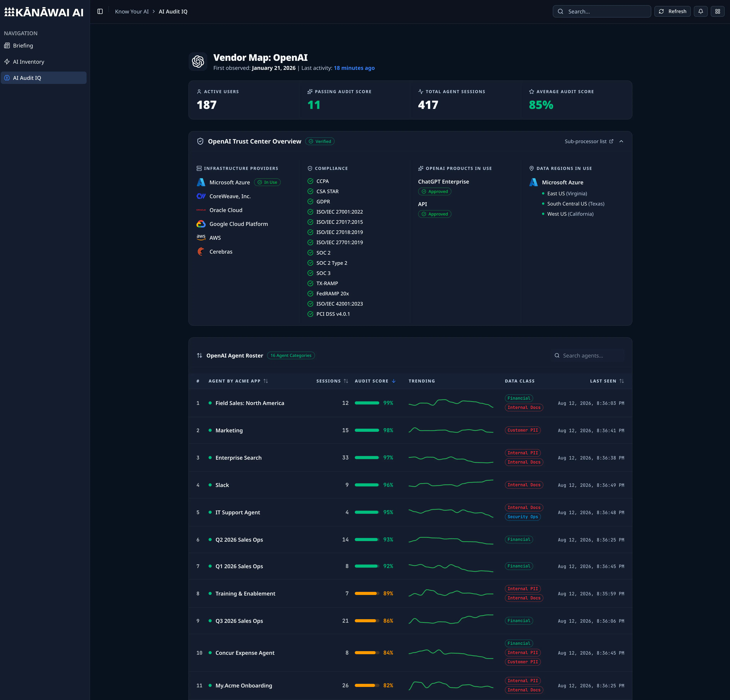
Task: Click the Slack audit score bar
Action: coord(367,485)
